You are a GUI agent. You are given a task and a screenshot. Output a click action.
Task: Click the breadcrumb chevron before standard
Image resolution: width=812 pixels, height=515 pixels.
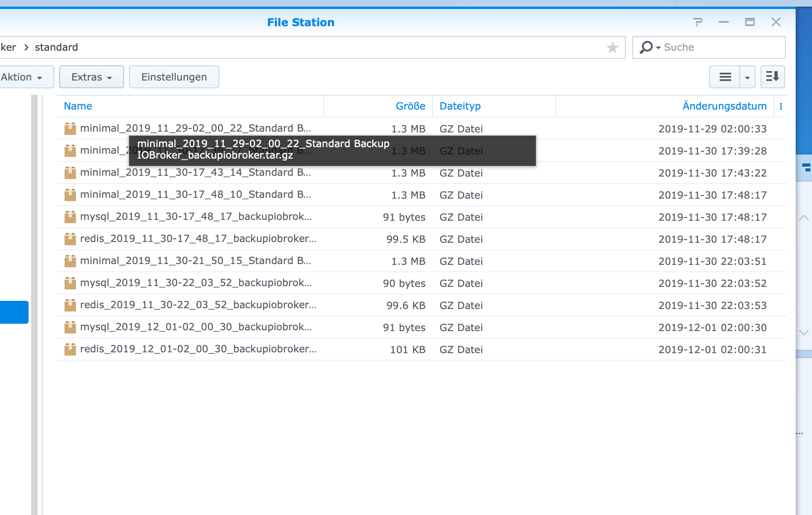pos(26,47)
